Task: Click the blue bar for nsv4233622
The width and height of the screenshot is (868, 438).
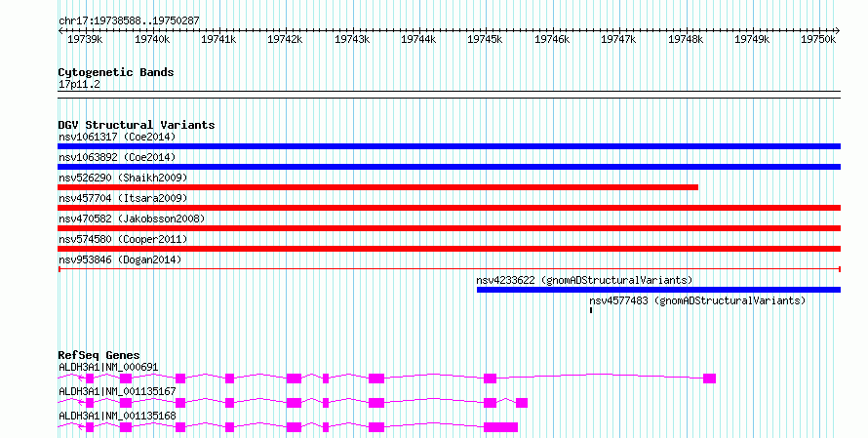Action: [658, 290]
